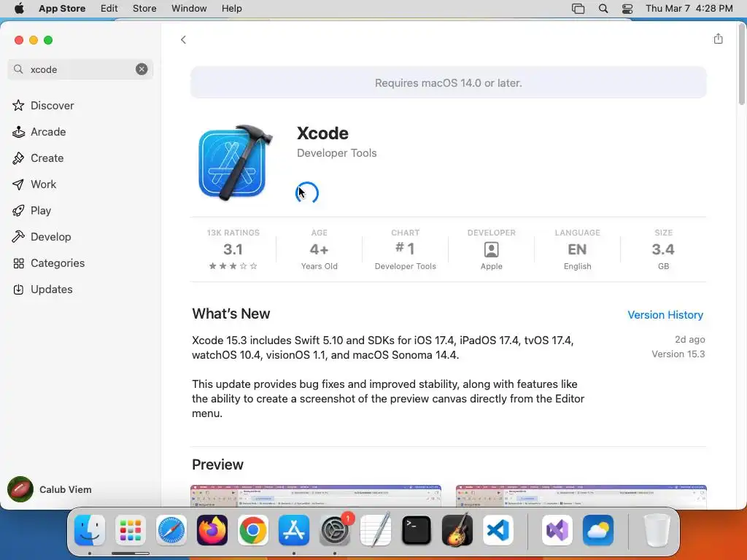This screenshot has height=560, width=747.
Task: Open Version History link
Action: pyautogui.click(x=665, y=315)
